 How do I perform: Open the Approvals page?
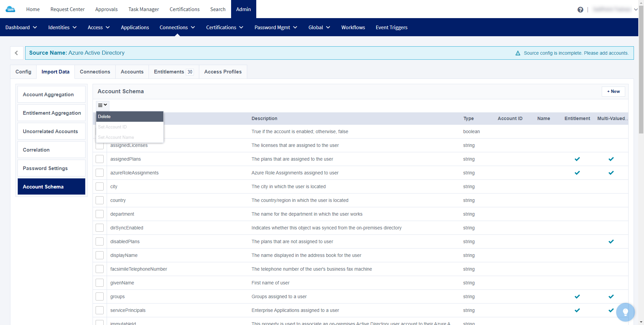106,9
